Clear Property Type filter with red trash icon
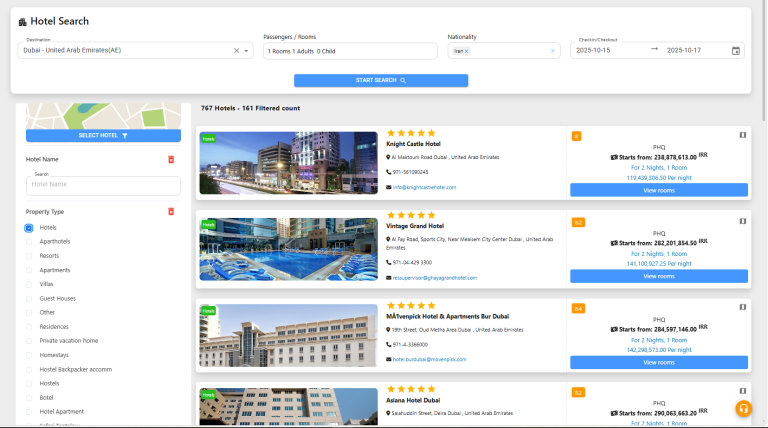The image size is (768, 428). point(171,211)
